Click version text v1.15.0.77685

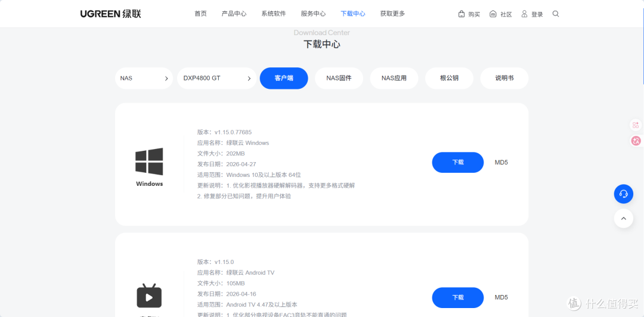pyautogui.click(x=233, y=132)
